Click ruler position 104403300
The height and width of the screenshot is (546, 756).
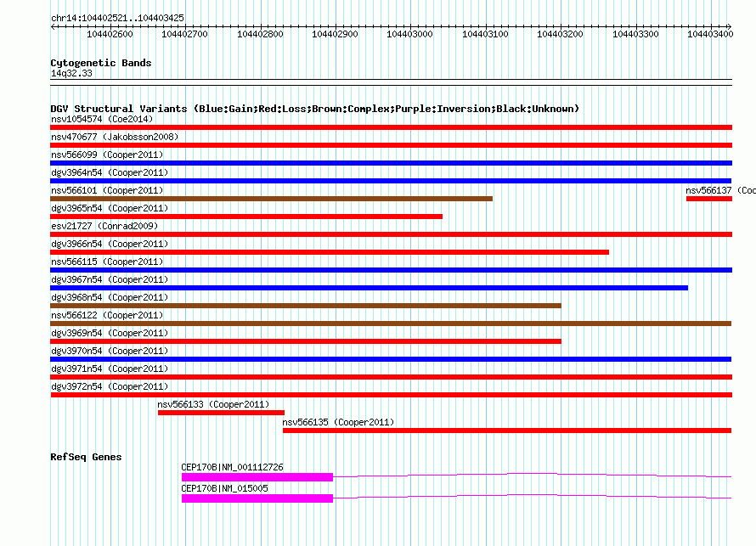[x=635, y=34]
